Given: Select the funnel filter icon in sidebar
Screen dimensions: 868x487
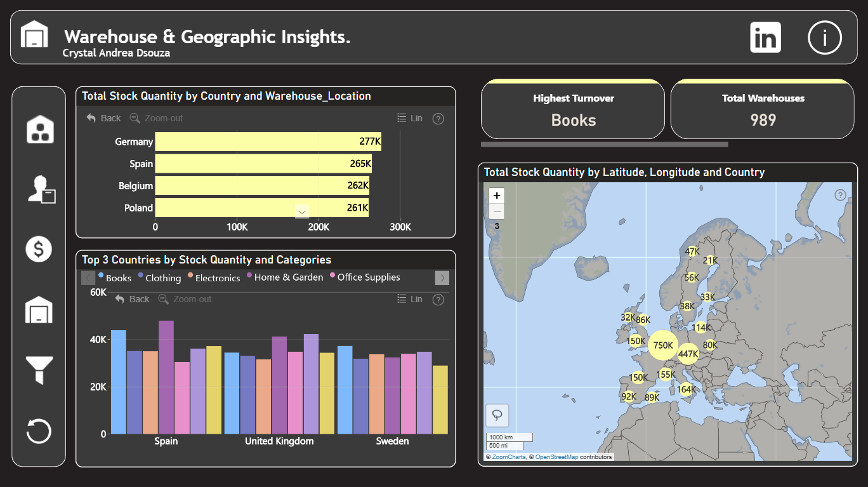Looking at the screenshot, I should point(39,370).
